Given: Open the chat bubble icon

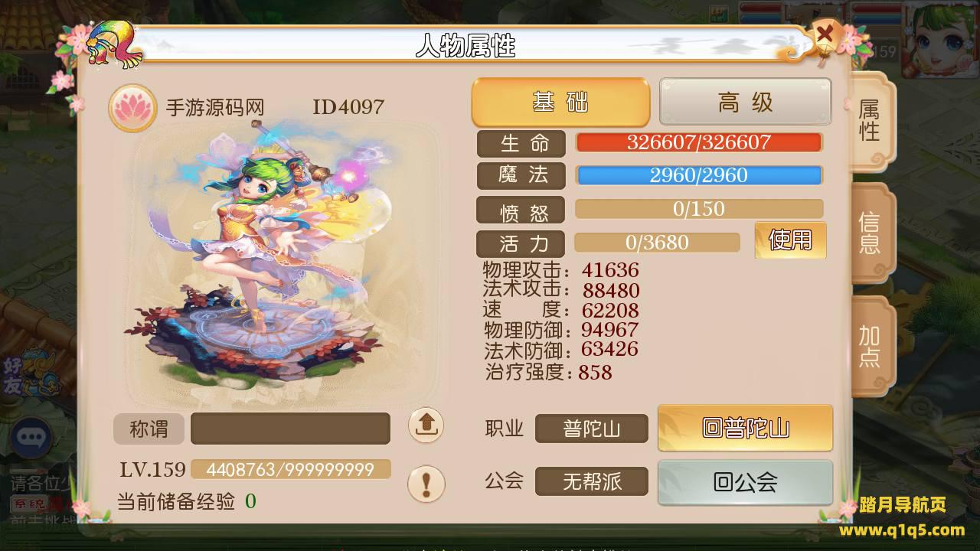Looking at the screenshot, I should coord(31,437).
